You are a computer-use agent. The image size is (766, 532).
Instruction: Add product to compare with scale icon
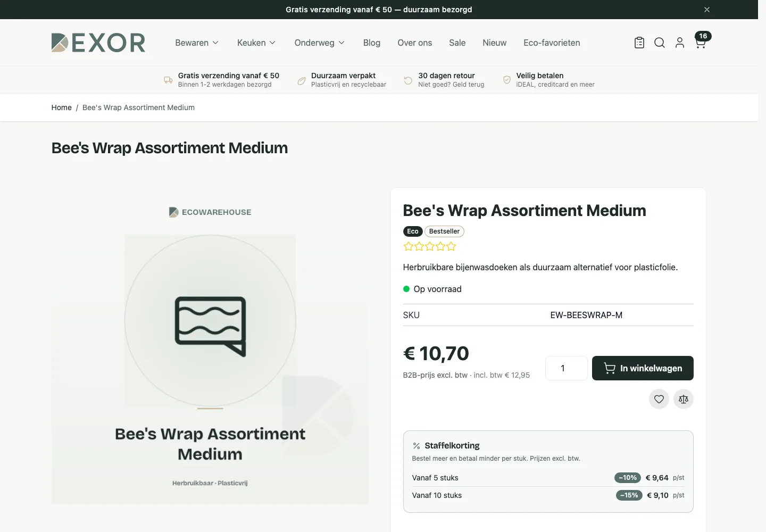[684, 399]
